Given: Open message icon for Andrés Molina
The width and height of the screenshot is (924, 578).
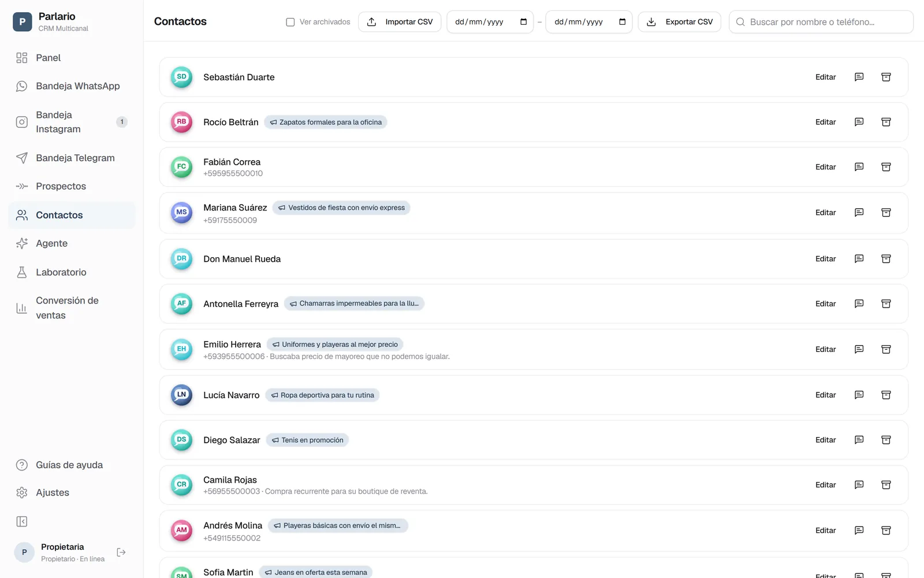Looking at the screenshot, I should [x=859, y=530].
